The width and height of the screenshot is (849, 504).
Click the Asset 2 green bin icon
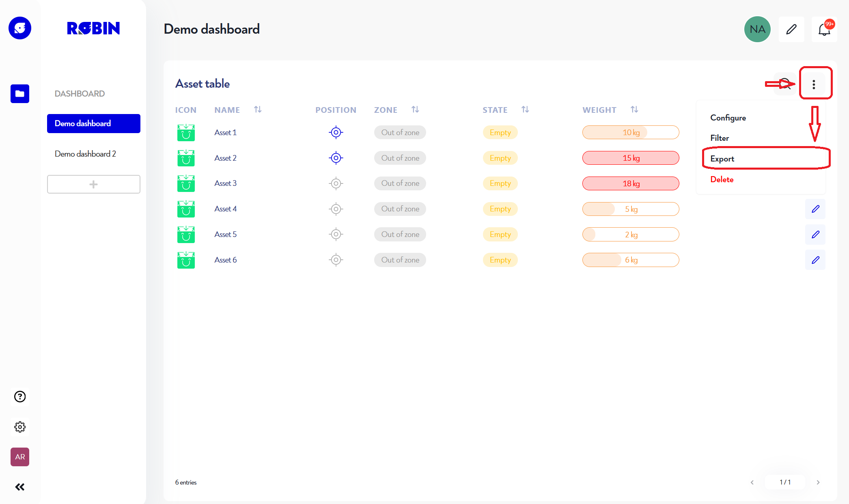pyautogui.click(x=186, y=158)
